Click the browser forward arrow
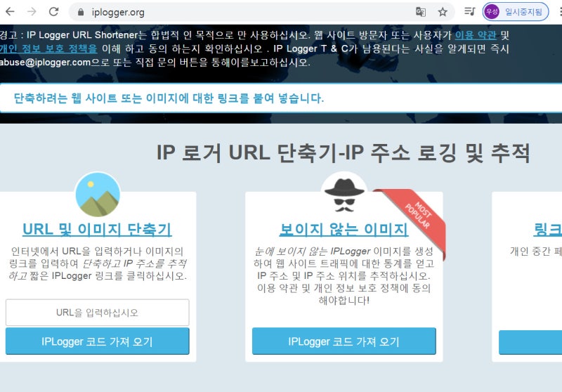 [32, 12]
